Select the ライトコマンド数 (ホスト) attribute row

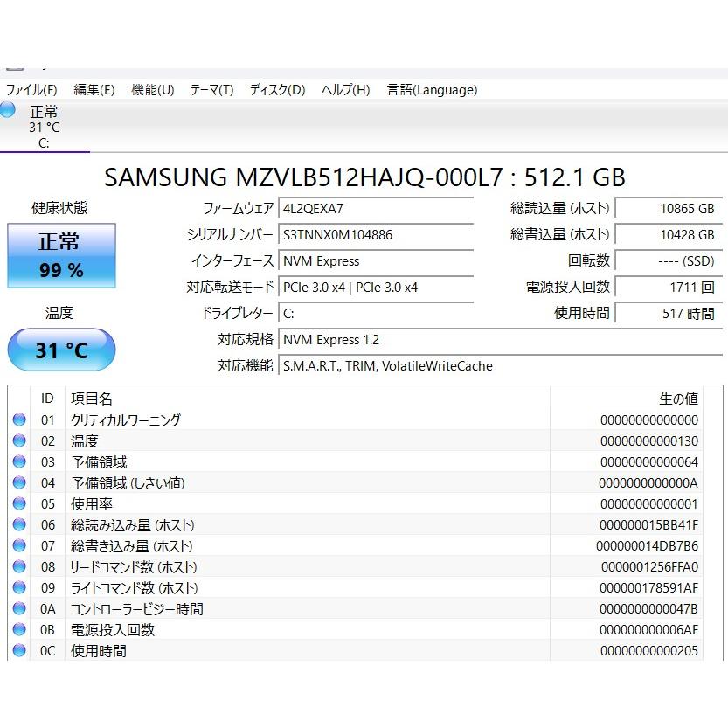(355, 588)
